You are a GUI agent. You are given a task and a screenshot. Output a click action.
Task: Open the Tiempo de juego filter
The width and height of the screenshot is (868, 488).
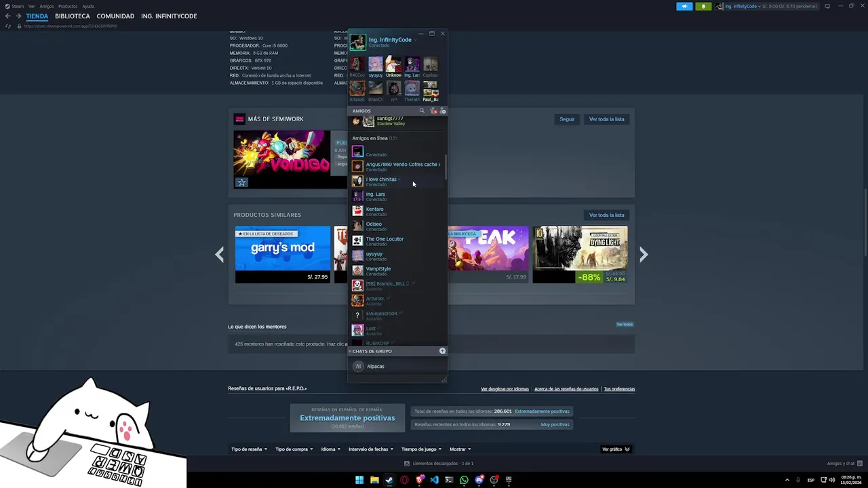(x=420, y=449)
